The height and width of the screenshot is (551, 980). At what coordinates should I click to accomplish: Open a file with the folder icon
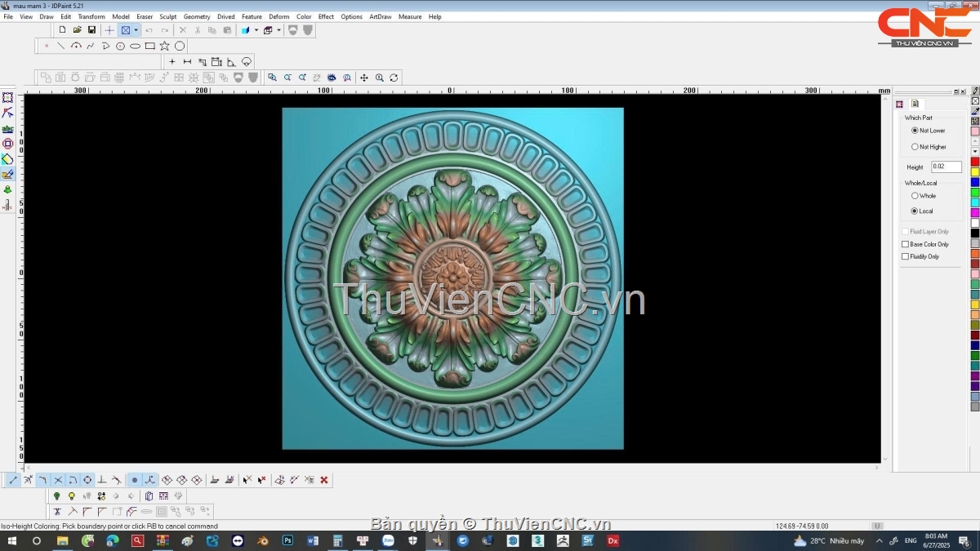pyautogui.click(x=77, y=30)
